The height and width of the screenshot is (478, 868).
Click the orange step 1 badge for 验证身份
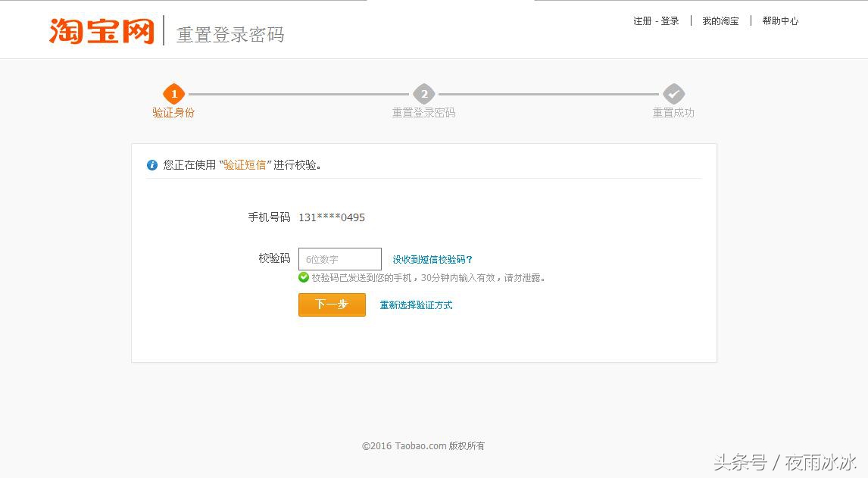[173, 94]
